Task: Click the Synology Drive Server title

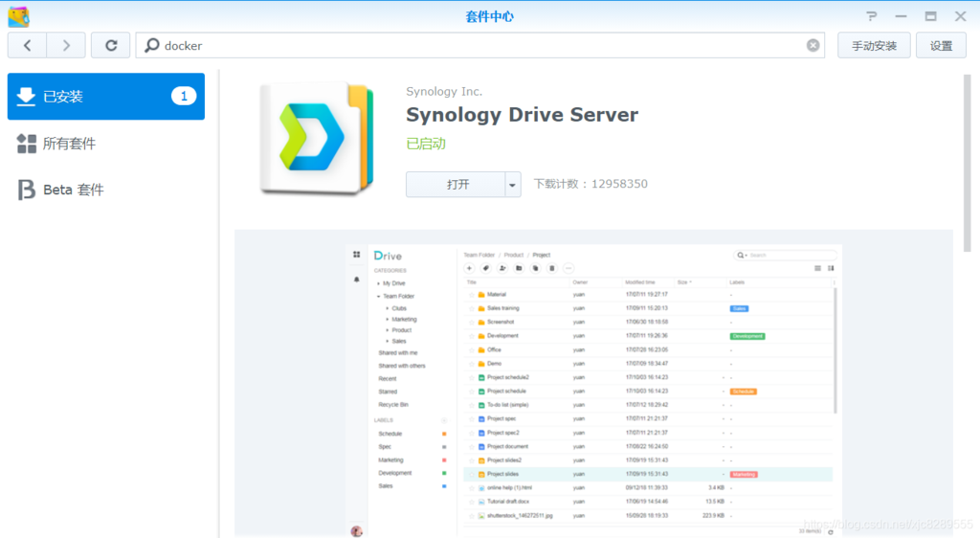Action: [522, 115]
